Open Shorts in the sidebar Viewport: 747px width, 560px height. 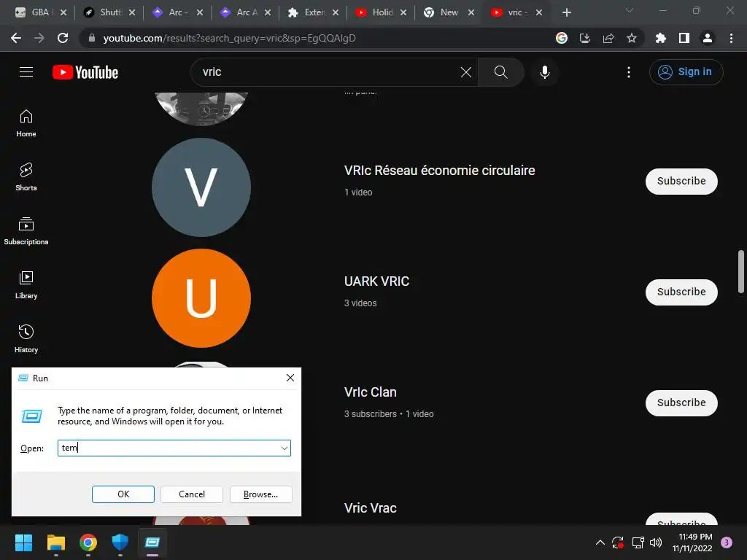pos(26,177)
